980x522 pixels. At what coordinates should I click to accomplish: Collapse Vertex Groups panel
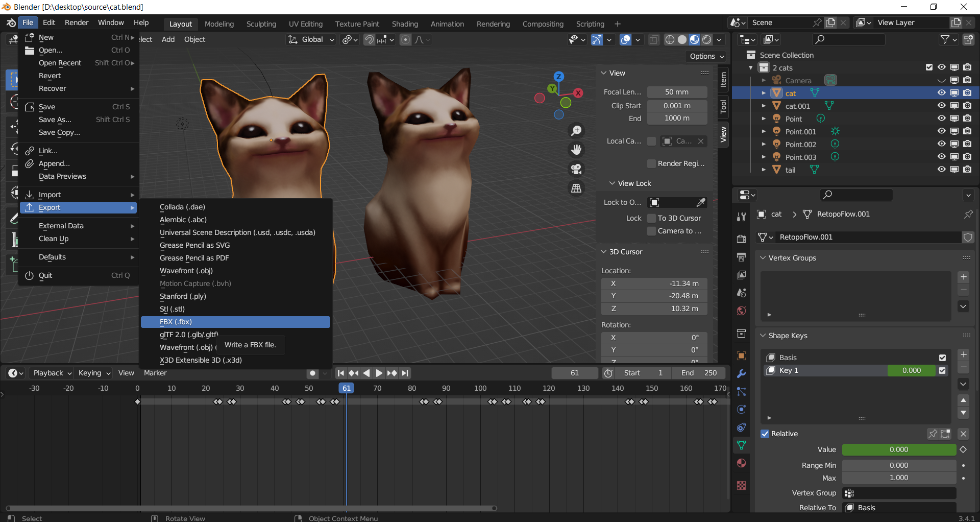(x=763, y=258)
